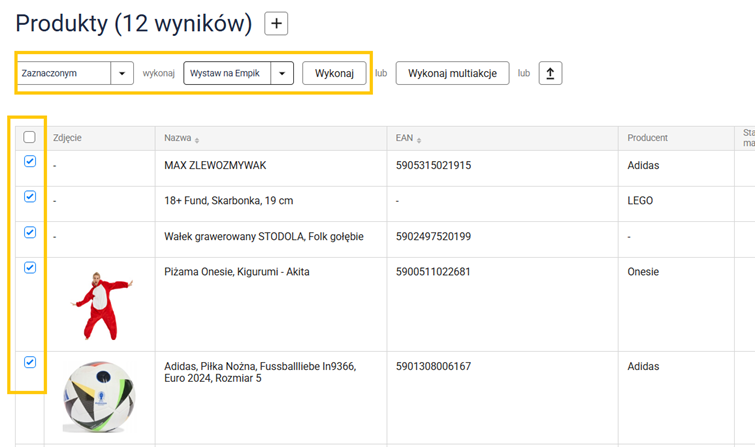Toggle the select-all header checkbox
The width and height of the screenshot is (755, 447).
(x=29, y=138)
